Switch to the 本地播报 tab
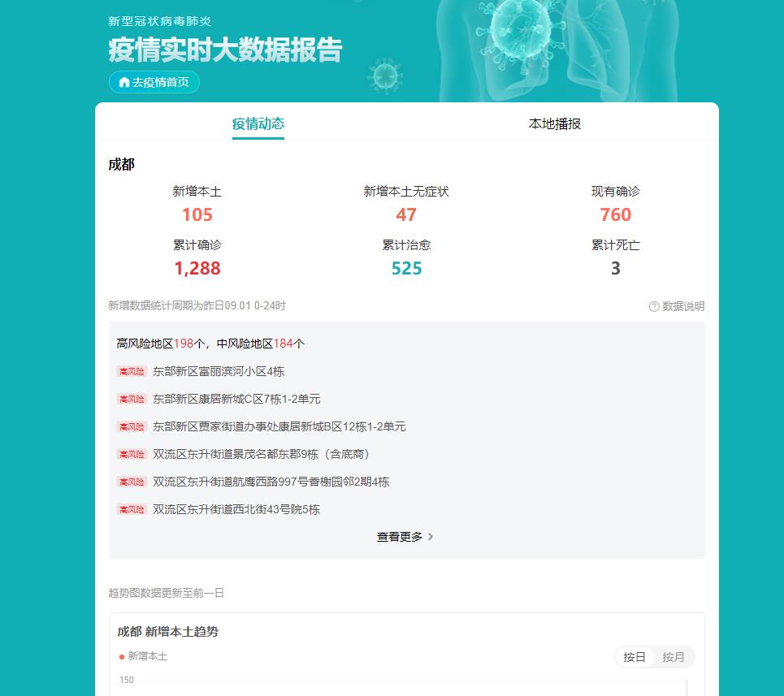Image resolution: width=784 pixels, height=696 pixels. tap(555, 123)
